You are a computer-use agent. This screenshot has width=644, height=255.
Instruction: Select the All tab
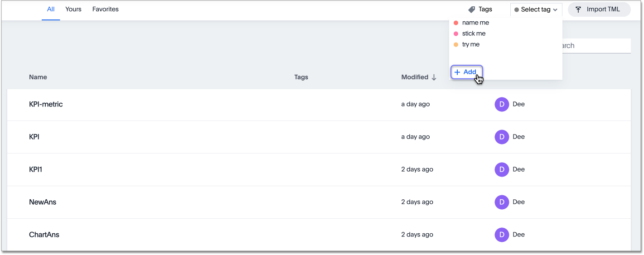click(51, 9)
